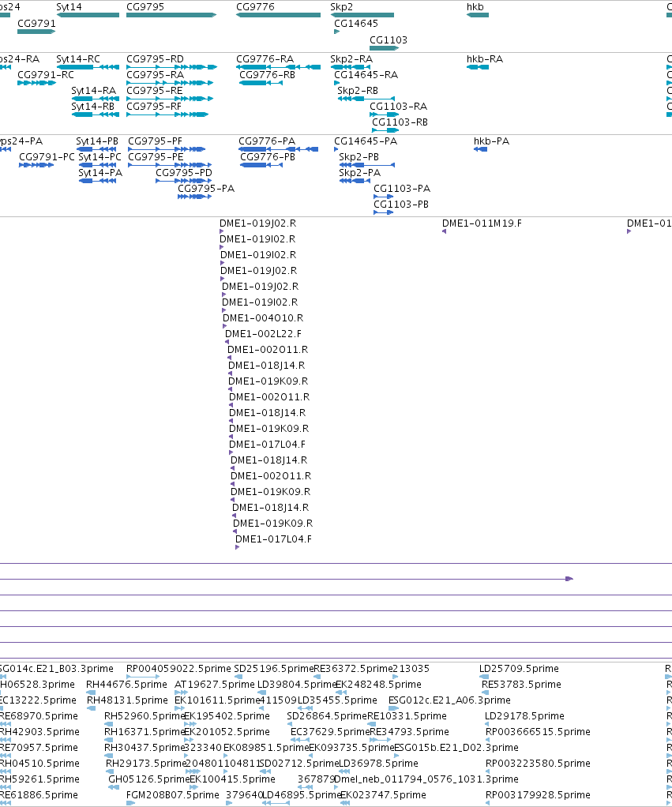Select transcript Syt14-RC label
The height and width of the screenshot is (807, 672).
78,58
